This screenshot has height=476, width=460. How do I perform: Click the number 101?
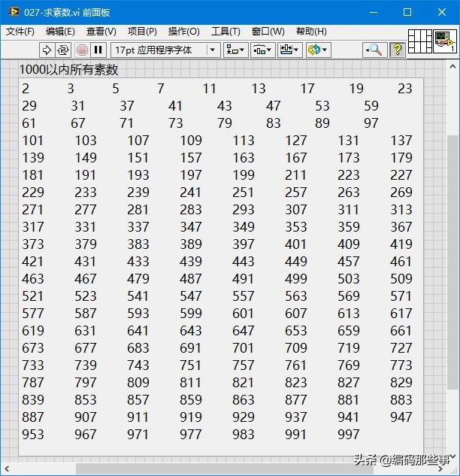[x=33, y=141]
